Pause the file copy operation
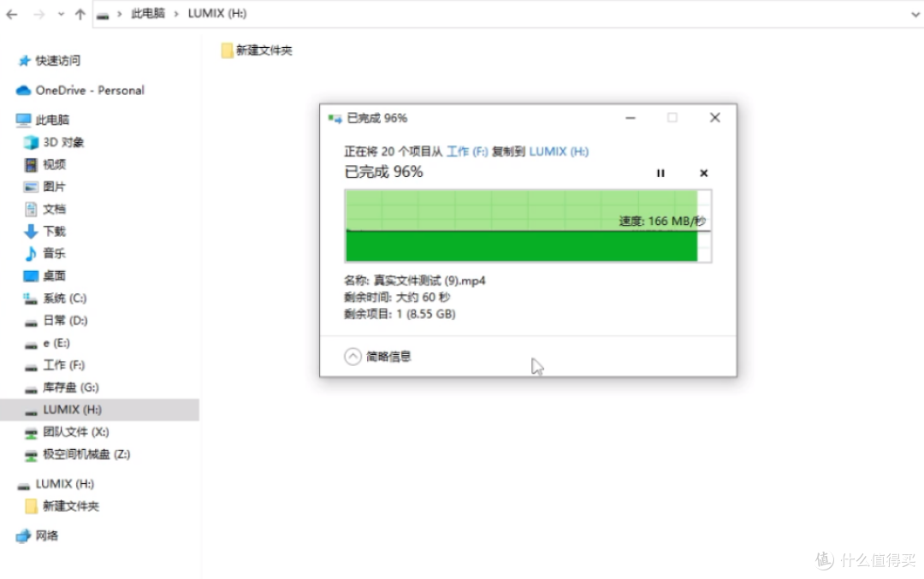924x579 pixels. 660,173
